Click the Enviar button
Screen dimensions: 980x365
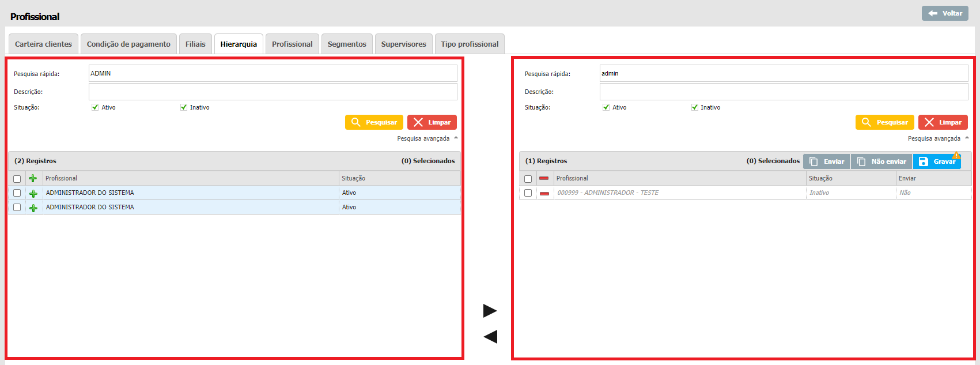coord(827,161)
